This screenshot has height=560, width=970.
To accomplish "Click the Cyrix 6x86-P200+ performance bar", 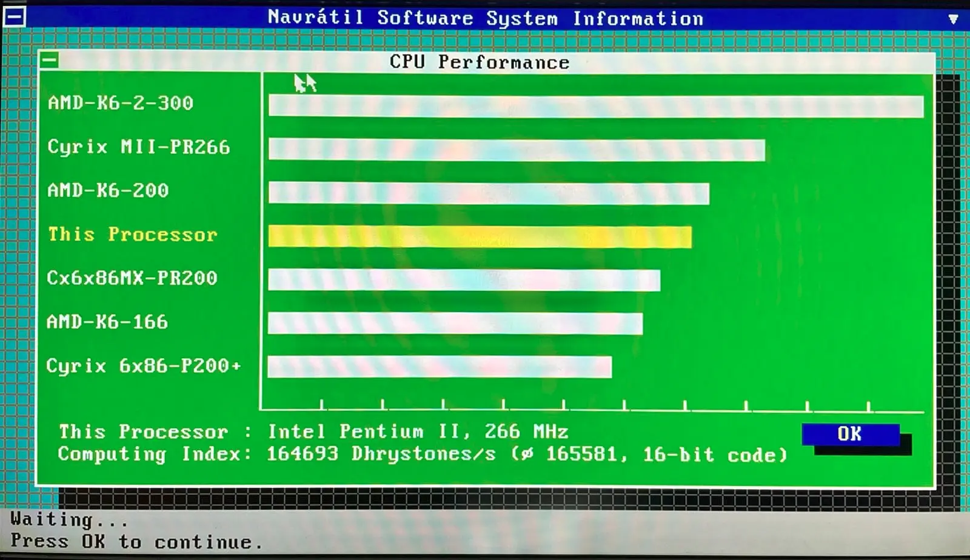I will pyautogui.click(x=440, y=367).
